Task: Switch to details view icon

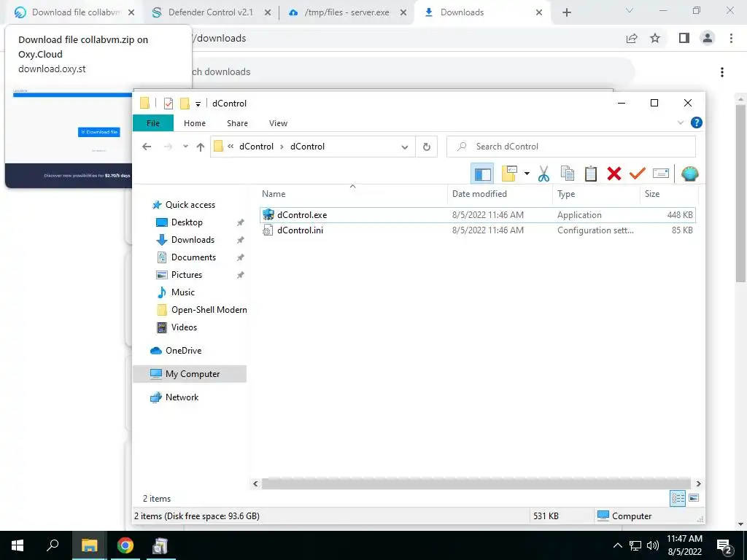Action: 678,498
